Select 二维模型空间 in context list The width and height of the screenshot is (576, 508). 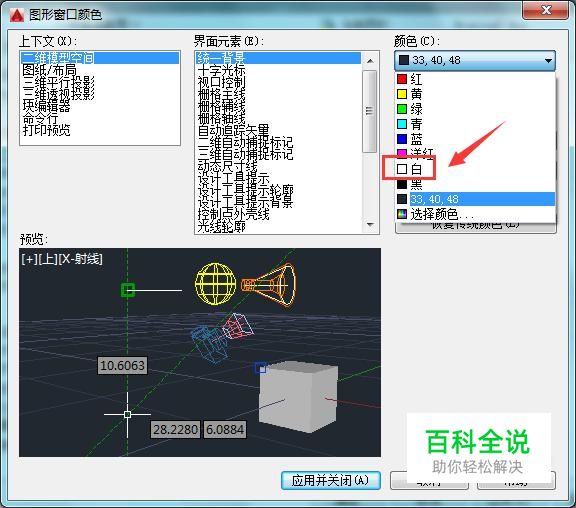(x=100, y=58)
